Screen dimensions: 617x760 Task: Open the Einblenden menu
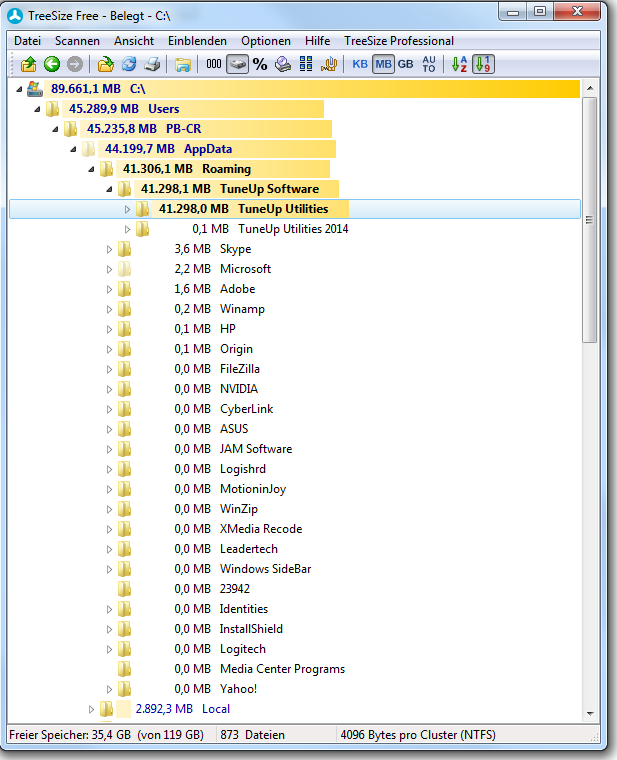[x=197, y=41]
